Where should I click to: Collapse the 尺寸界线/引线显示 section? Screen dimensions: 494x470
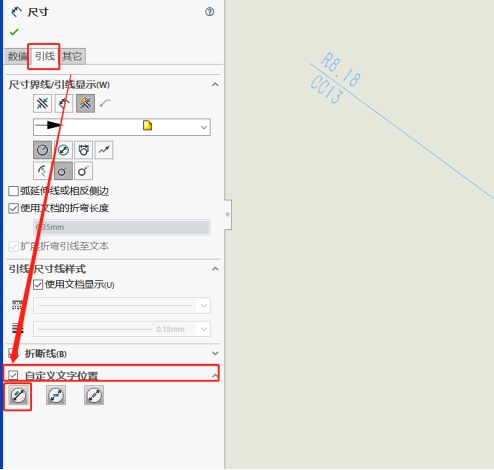(215, 85)
